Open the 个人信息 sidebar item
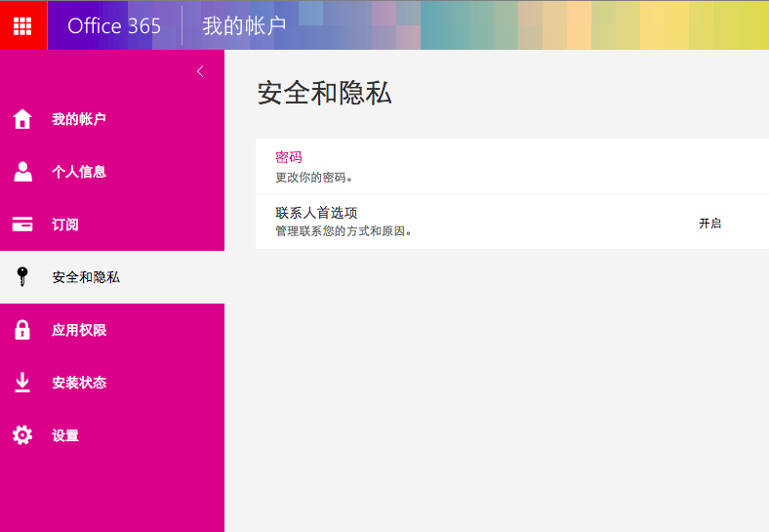This screenshot has height=532, width=769. [79, 172]
